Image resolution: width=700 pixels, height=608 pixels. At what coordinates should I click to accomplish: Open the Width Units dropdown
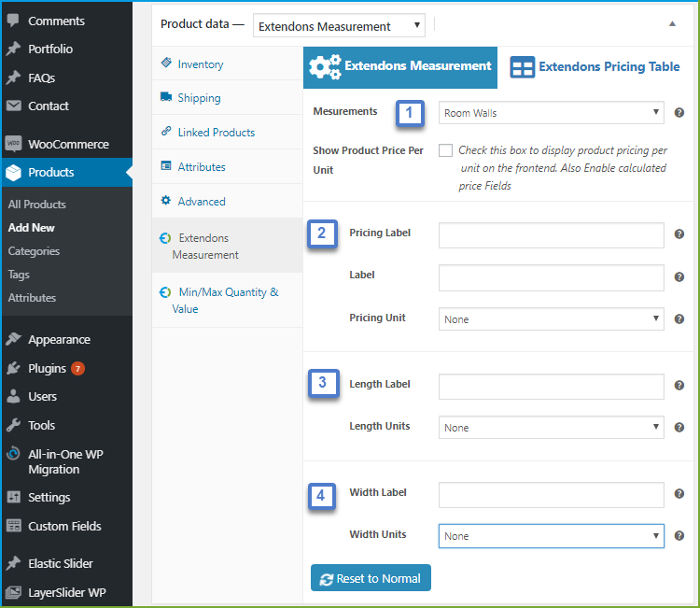pos(551,536)
